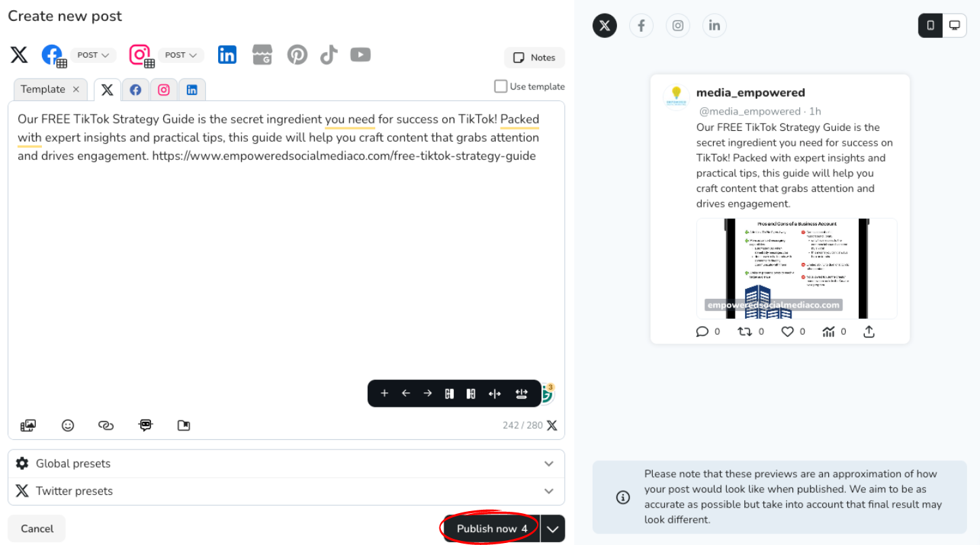
Task: Click the reply icon in preview
Action: [702, 331]
